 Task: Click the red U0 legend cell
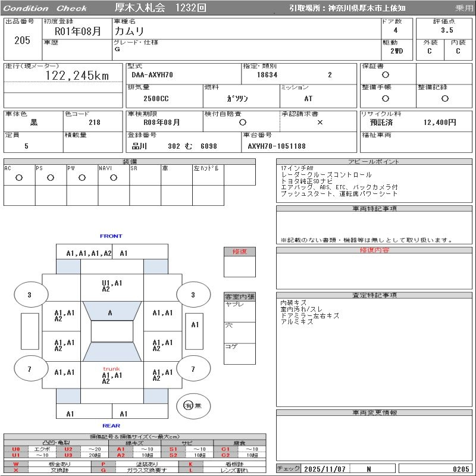pos(16,449)
